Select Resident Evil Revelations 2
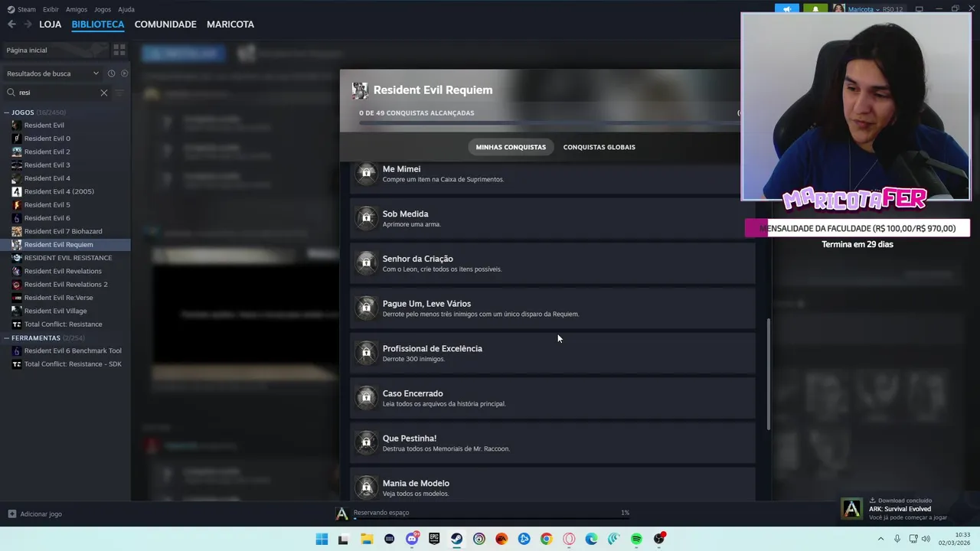The image size is (980, 551). pos(65,285)
